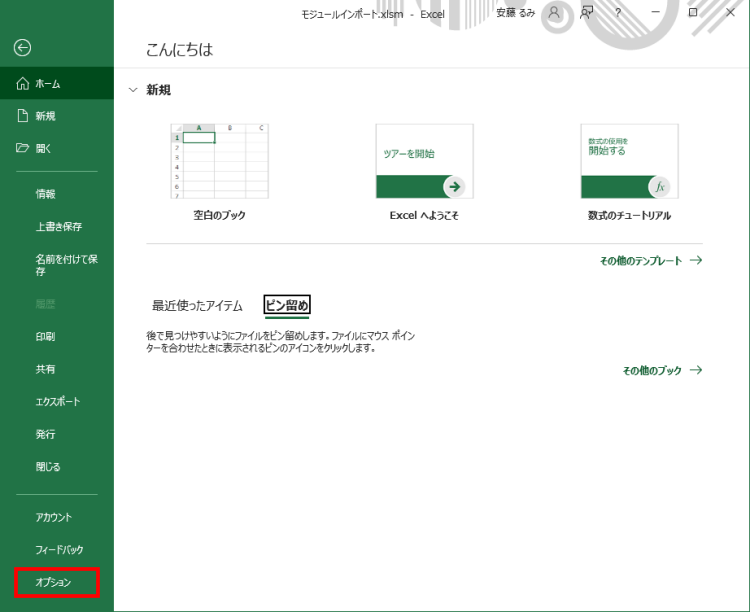750x612 pixels.
Task: Open the アカウント page
Action: (54, 517)
